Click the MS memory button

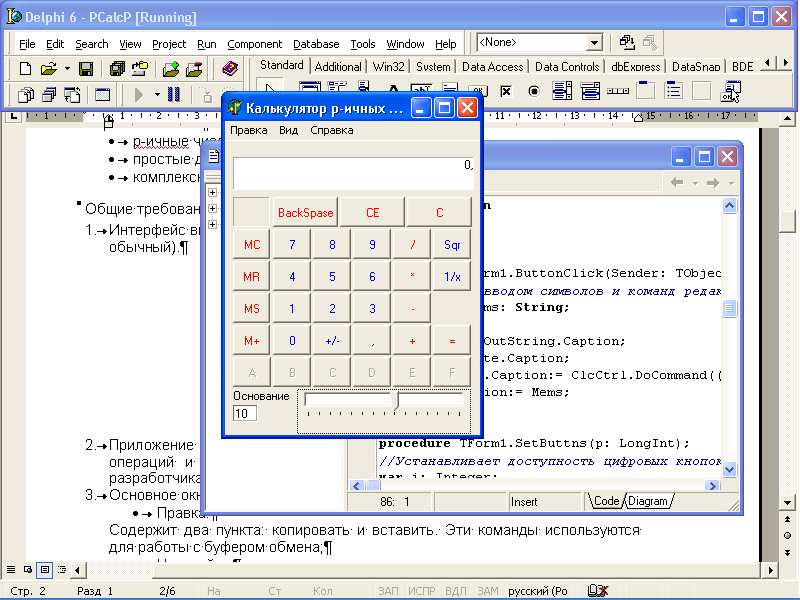point(252,309)
